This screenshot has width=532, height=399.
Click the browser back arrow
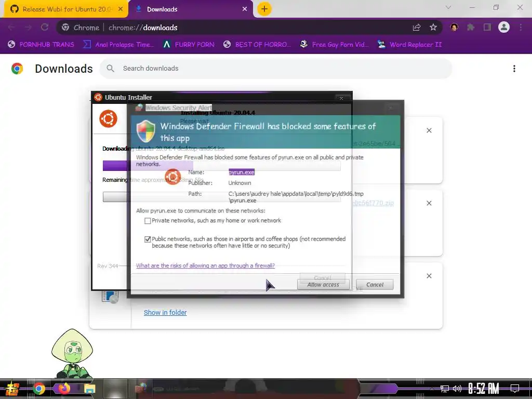(11, 28)
